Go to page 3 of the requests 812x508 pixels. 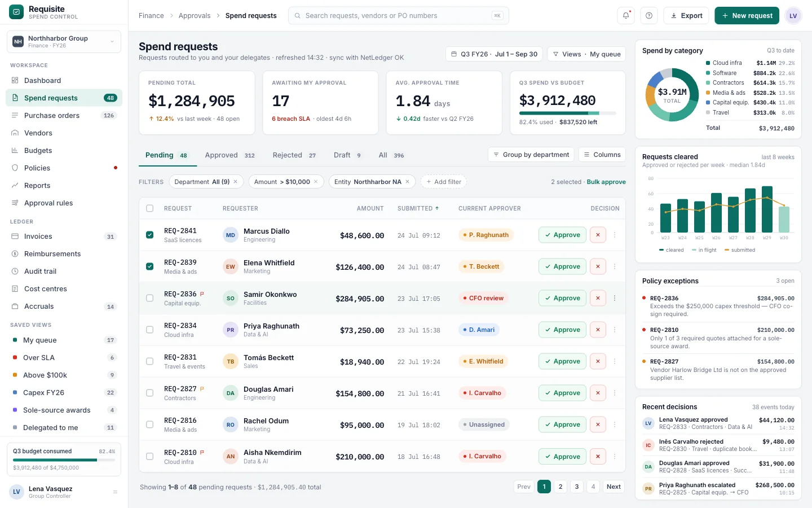576,487
